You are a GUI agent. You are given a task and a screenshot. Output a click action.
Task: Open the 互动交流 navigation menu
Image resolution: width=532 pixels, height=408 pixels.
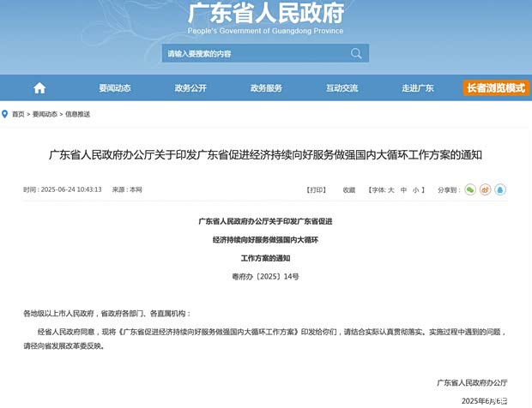click(x=342, y=88)
